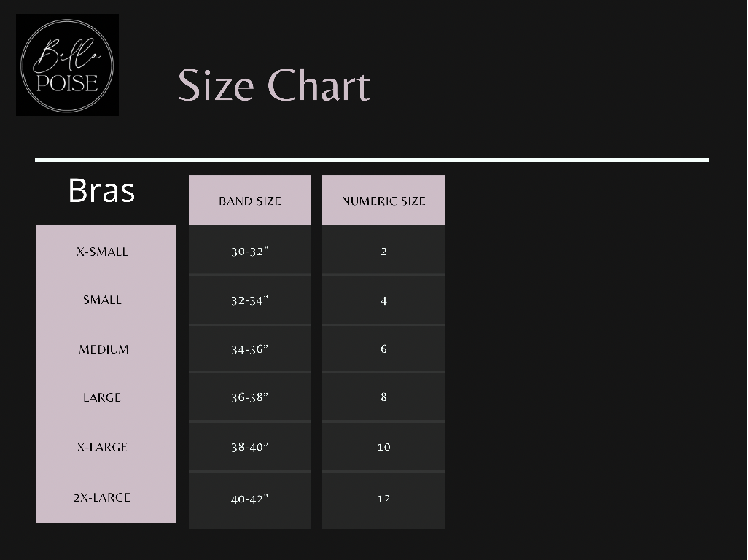
Task: Select the Bras heading
Action: [101, 190]
